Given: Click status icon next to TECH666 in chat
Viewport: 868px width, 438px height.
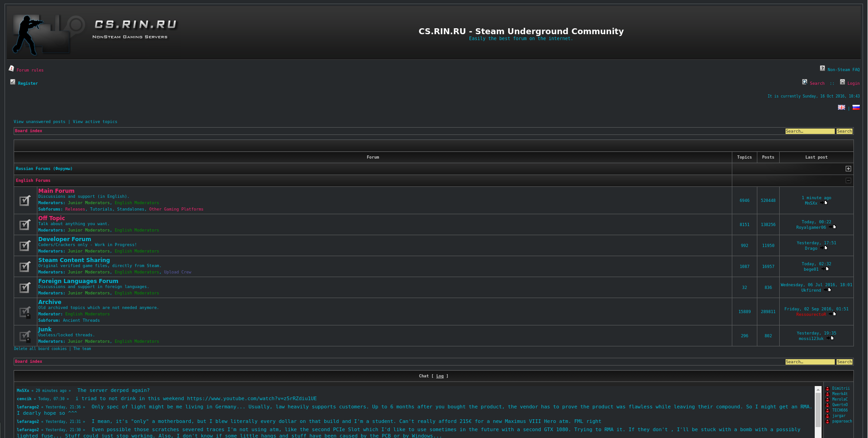Looking at the screenshot, I should point(827,411).
